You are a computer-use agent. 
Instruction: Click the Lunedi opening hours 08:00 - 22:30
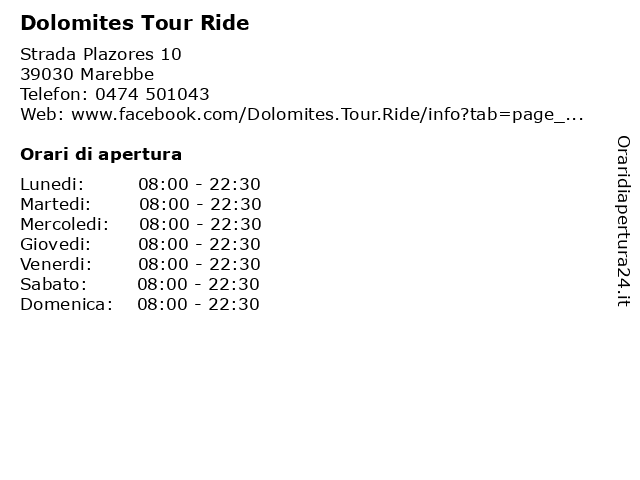(199, 184)
